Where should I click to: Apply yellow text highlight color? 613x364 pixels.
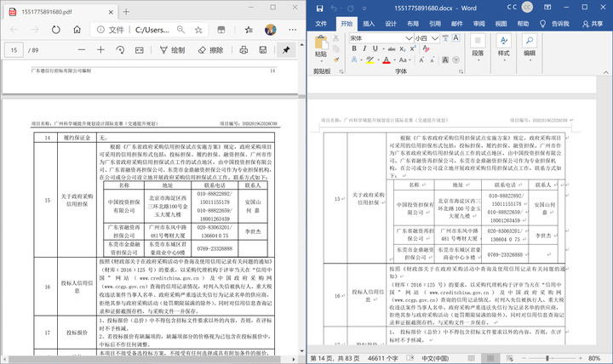370,60
